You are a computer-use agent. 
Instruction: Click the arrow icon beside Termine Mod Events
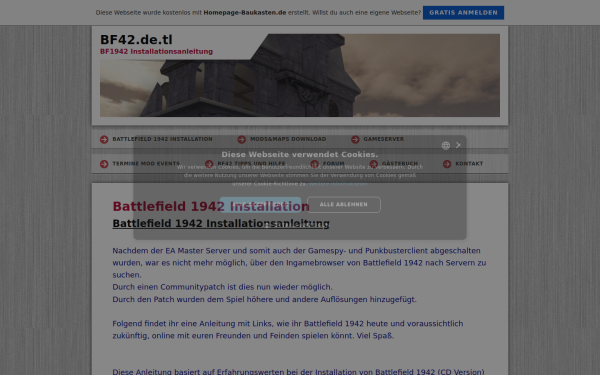(104, 164)
